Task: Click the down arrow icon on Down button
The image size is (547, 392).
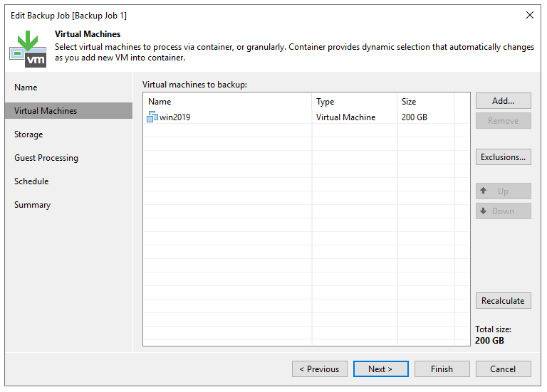Action: tap(484, 211)
